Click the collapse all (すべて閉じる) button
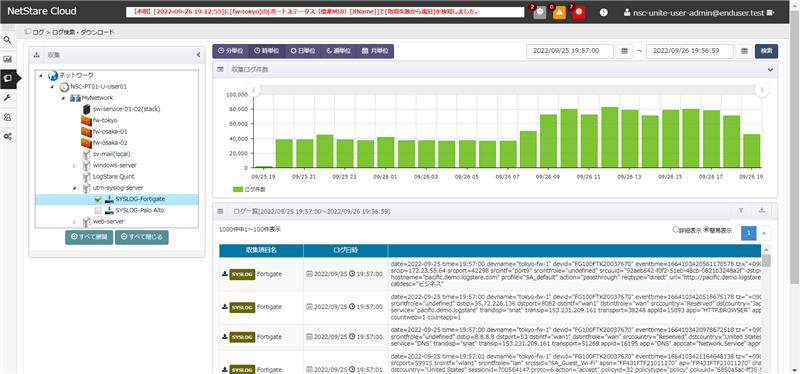The width and height of the screenshot is (800, 374). point(141,237)
